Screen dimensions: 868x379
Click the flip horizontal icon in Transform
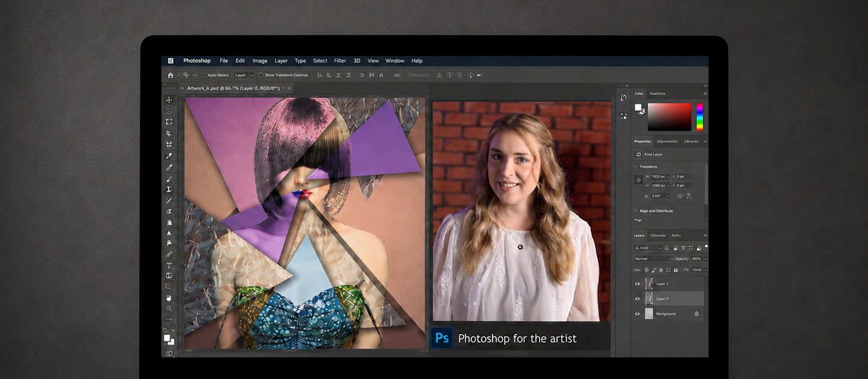coord(680,196)
